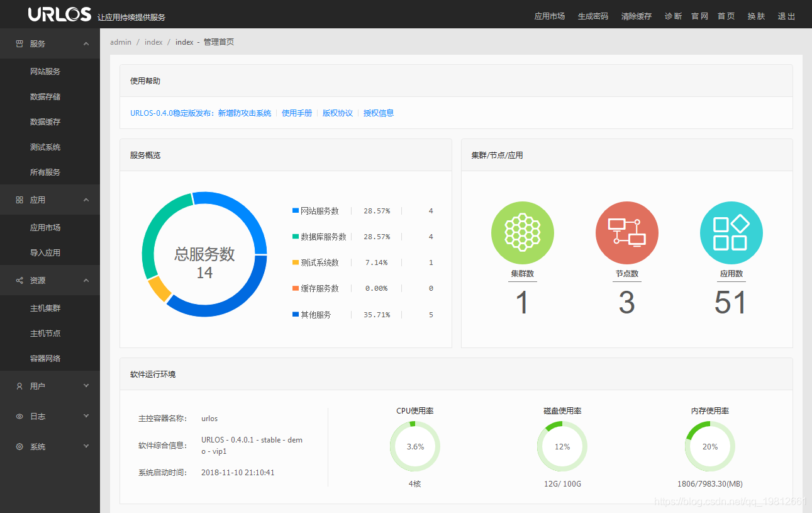
Task: Click the system start time 2018-11-10 21:10:41
Action: [x=238, y=472]
